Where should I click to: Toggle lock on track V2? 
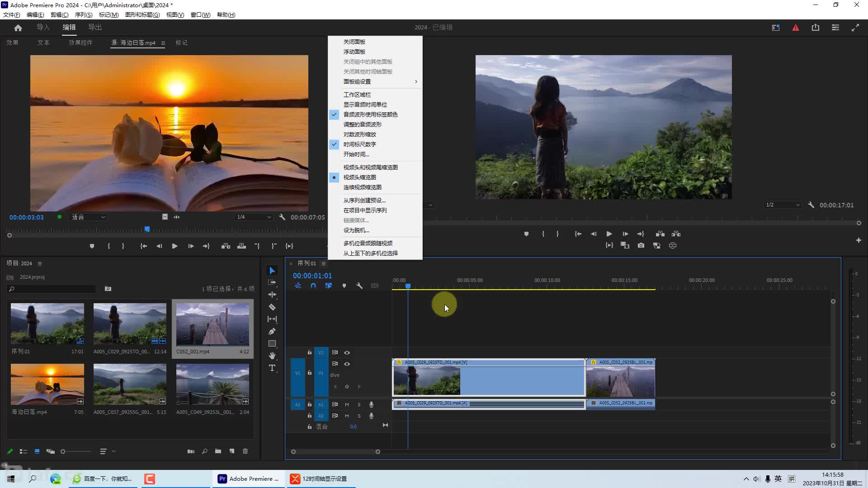tap(310, 352)
